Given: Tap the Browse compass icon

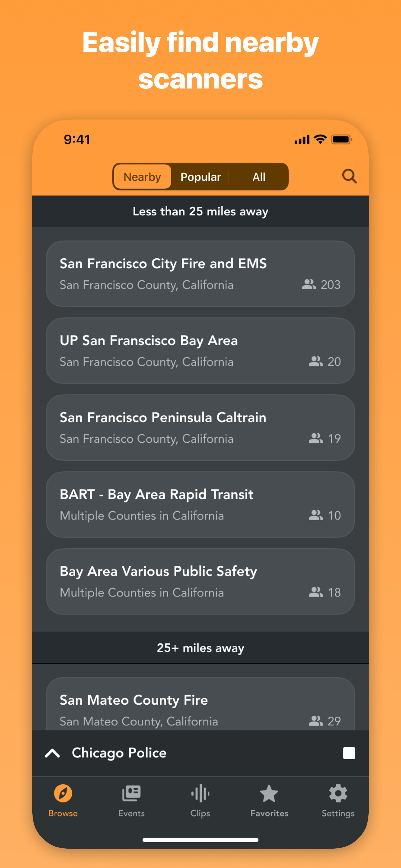Looking at the screenshot, I should click(63, 793).
